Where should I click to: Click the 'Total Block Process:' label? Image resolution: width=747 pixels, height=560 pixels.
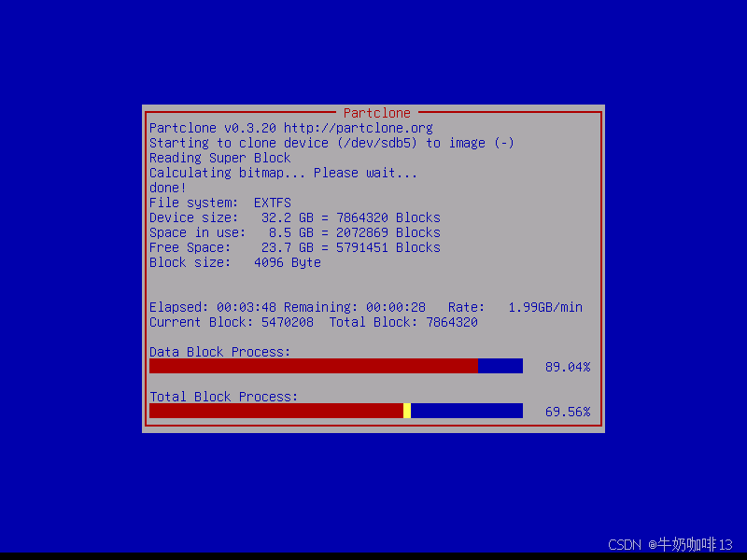223,397
